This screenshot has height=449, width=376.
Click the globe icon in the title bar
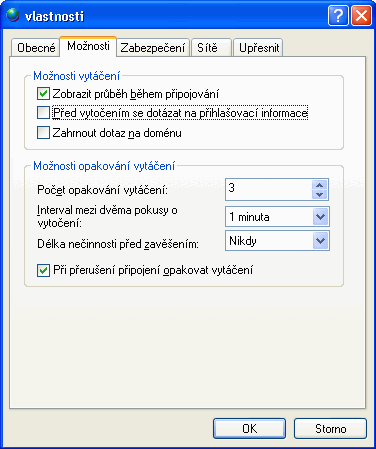pos(13,15)
